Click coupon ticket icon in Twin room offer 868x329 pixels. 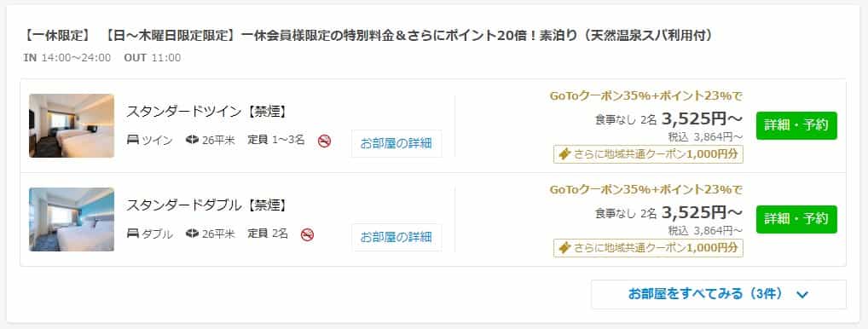pos(564,154)
